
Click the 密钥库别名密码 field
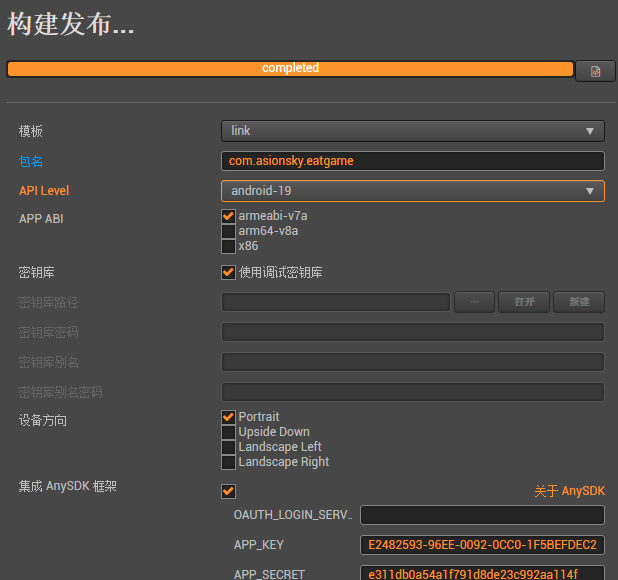click(413, 392)
